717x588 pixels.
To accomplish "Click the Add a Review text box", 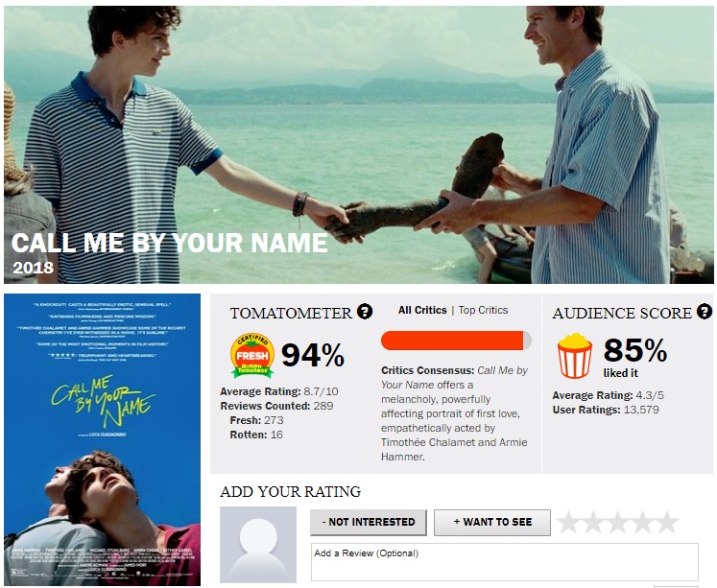I will (x=504, y=562).
